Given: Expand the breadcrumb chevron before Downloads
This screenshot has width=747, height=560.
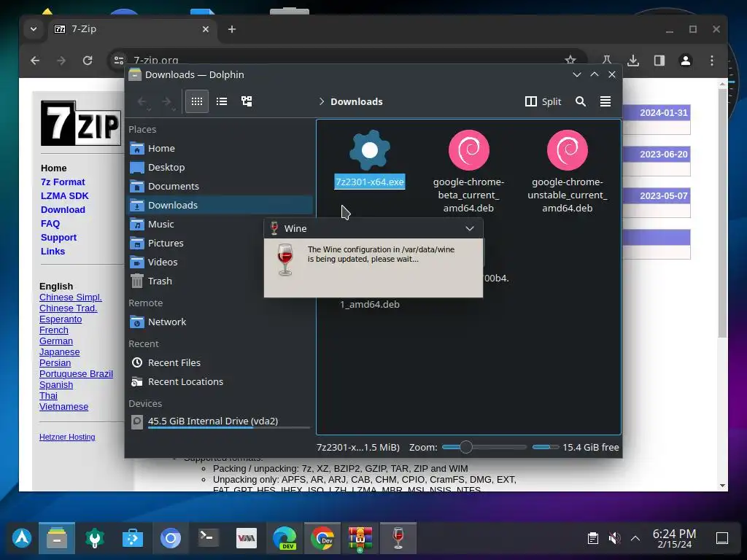Looking at the screenshot, I should pos(322,101).
